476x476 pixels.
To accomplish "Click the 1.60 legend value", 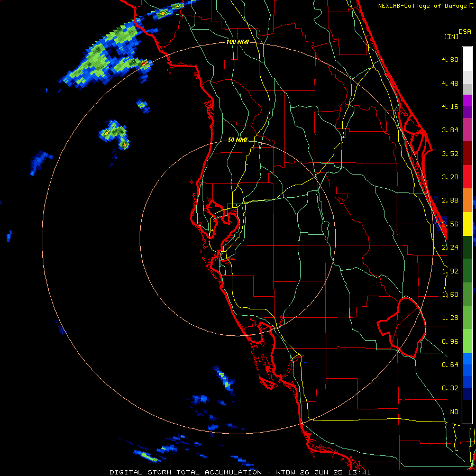I will [x=450, y=295].
